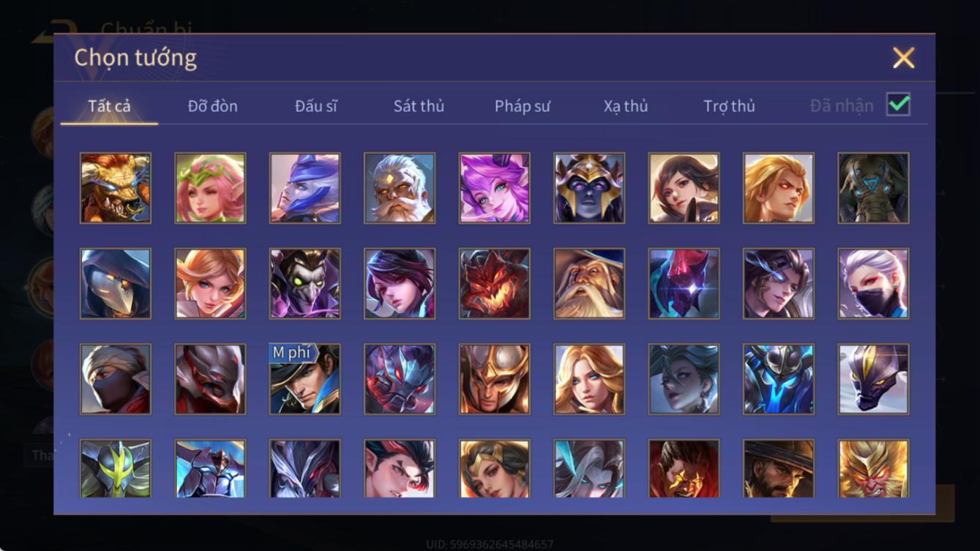
Task: Filter heroes by 'Xạ thủ' tab
Action: coord(626,106)
